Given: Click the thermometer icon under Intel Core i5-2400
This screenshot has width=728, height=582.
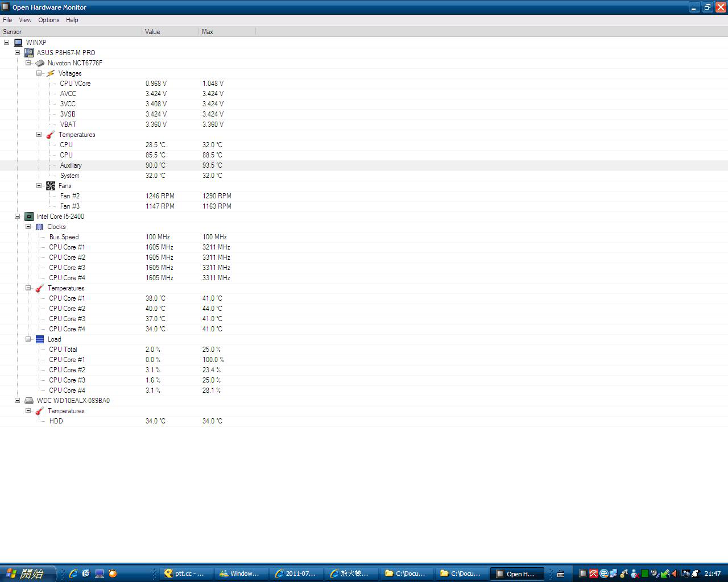Looking at the screenshot, I should click(40, 288).
